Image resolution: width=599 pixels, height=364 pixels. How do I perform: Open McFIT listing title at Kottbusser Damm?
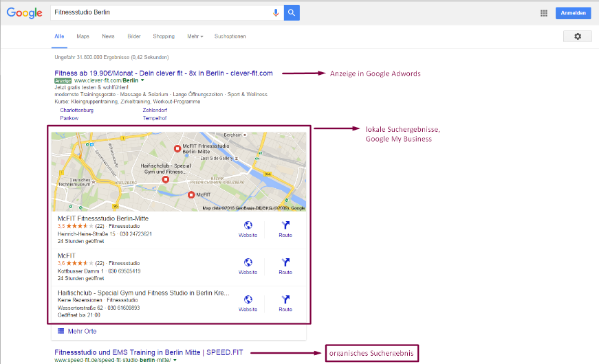point(67,255)
